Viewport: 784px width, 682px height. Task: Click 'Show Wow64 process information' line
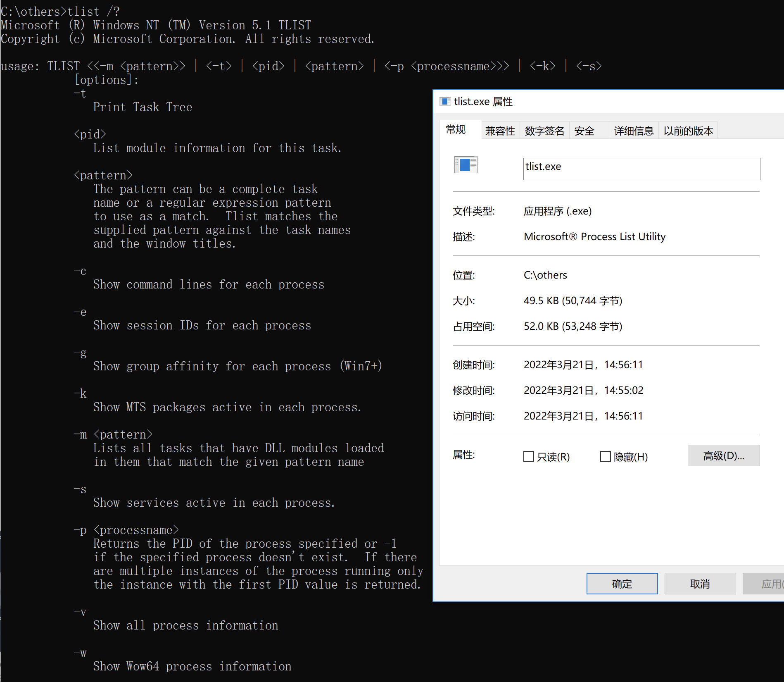tap(192, 667)
